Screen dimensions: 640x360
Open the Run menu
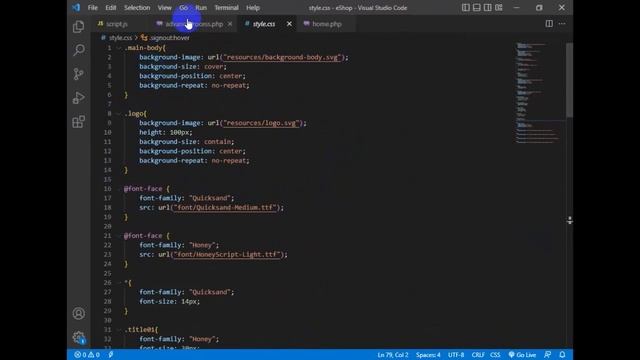coord(201,8)
